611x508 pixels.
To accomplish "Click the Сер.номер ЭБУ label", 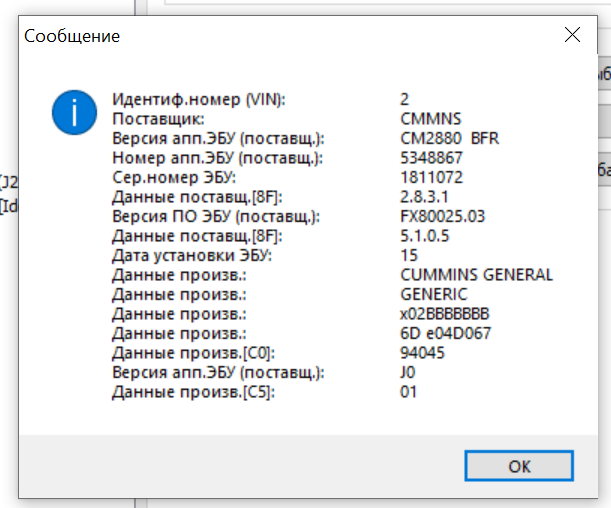I will pos(174,177).
